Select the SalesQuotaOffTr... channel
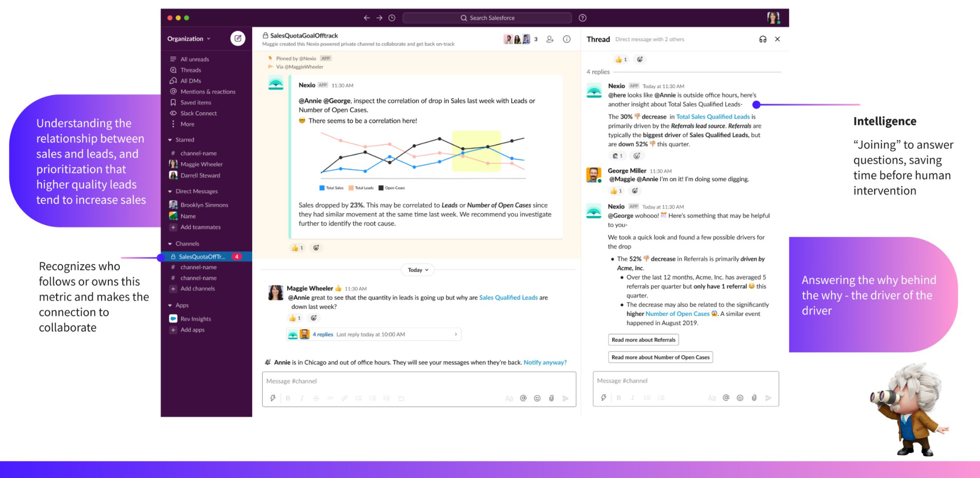Screen dimensions: 980x478 206,257
